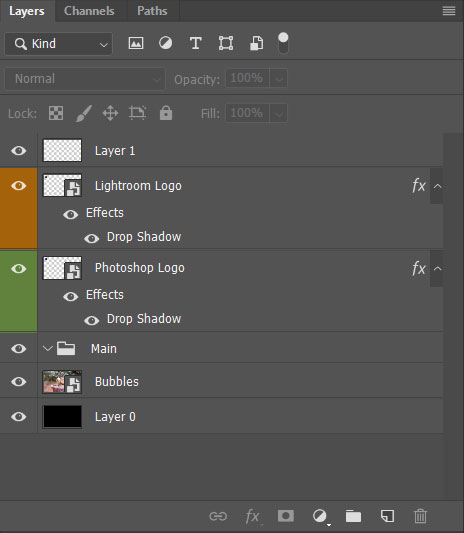The height and width of the screenshot is (533, 464).
Task: Hide the Bubbles layer
Action: (x=19, y=381)
